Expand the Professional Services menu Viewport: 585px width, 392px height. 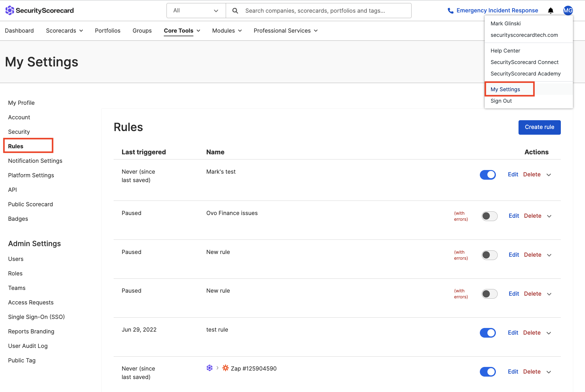(286, 31)
